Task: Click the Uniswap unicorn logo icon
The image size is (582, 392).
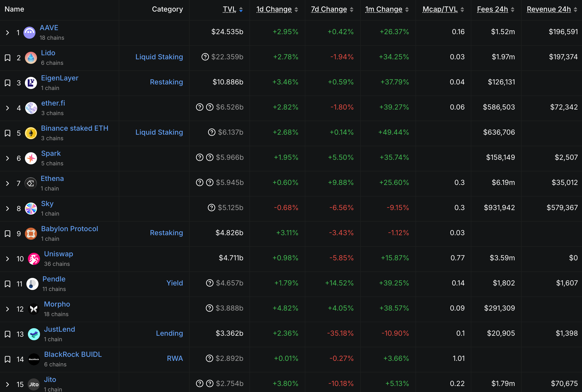Action: (34, 259)
